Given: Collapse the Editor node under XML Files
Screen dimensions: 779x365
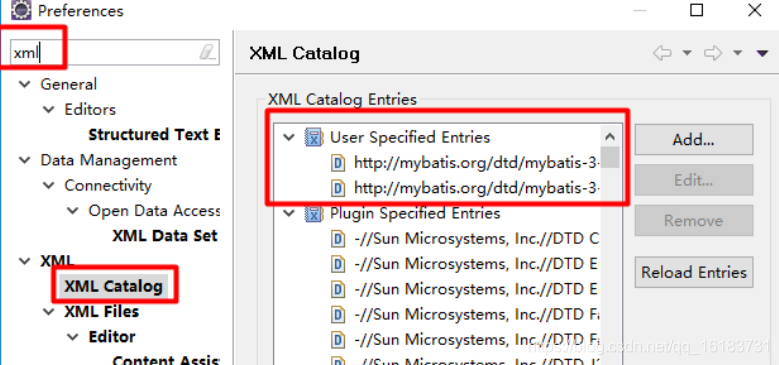Looking at the screenshot, I should tap(73, 337).
